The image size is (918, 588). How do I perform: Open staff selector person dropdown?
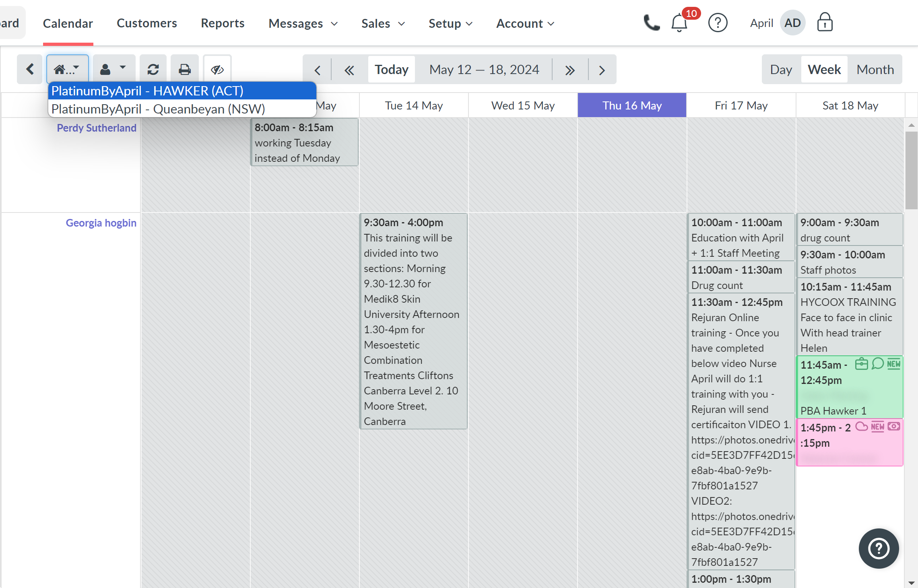point(114,69)
